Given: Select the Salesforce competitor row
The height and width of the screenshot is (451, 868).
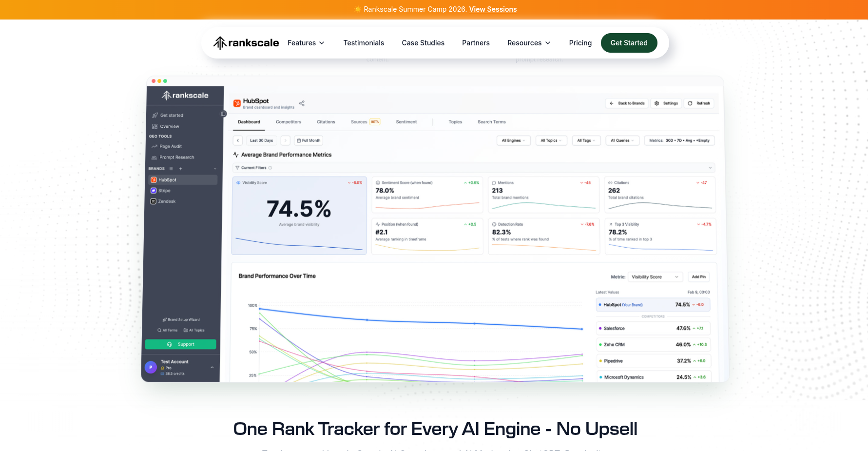Looking at the screenshot, I should 653,328.
